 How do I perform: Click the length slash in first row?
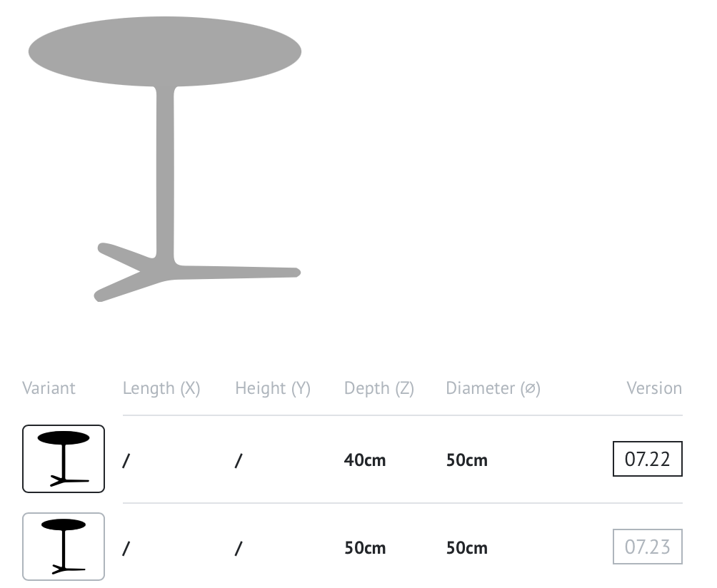tap(126, 460)
